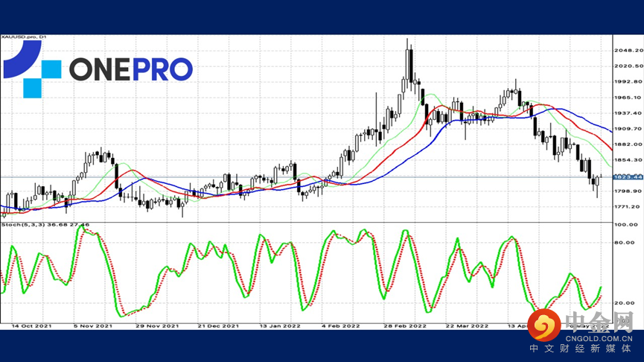Screen dimensions: 644x362
Task: Click the 1909.70 price level
Action: (628, 129)
